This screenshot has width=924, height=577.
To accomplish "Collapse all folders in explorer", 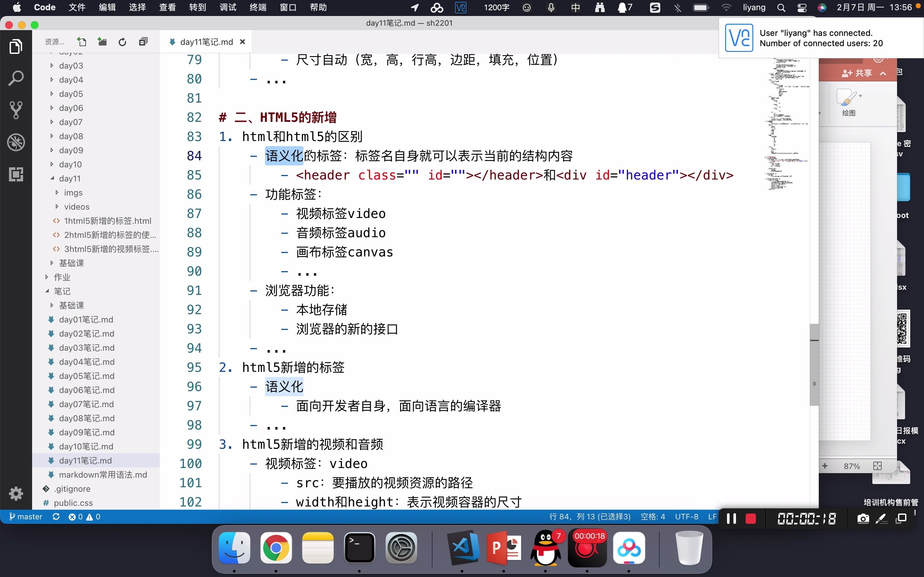I will (x=143, y=42).
